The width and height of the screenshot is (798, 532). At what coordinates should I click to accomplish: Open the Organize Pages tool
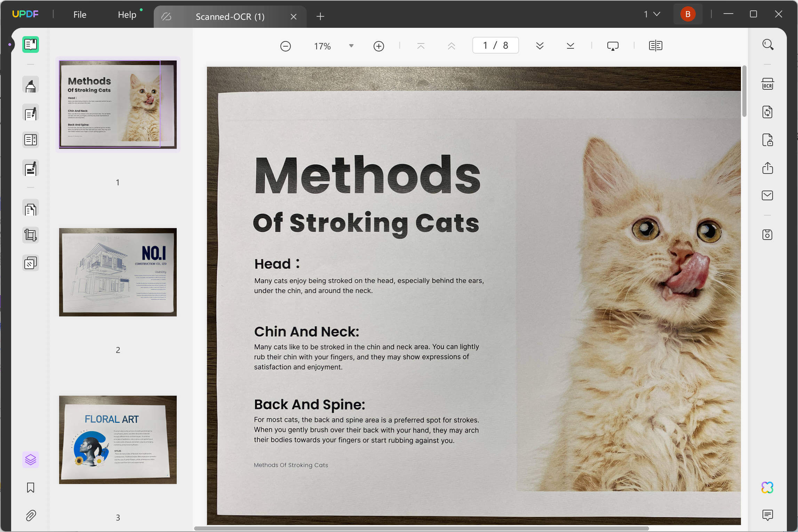31,209
